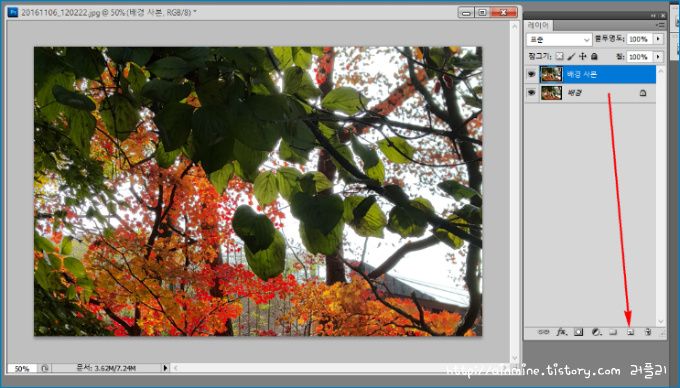
Task: Open the opacity slider arrow
Action: pyautogui.click(x=658, y=39)
